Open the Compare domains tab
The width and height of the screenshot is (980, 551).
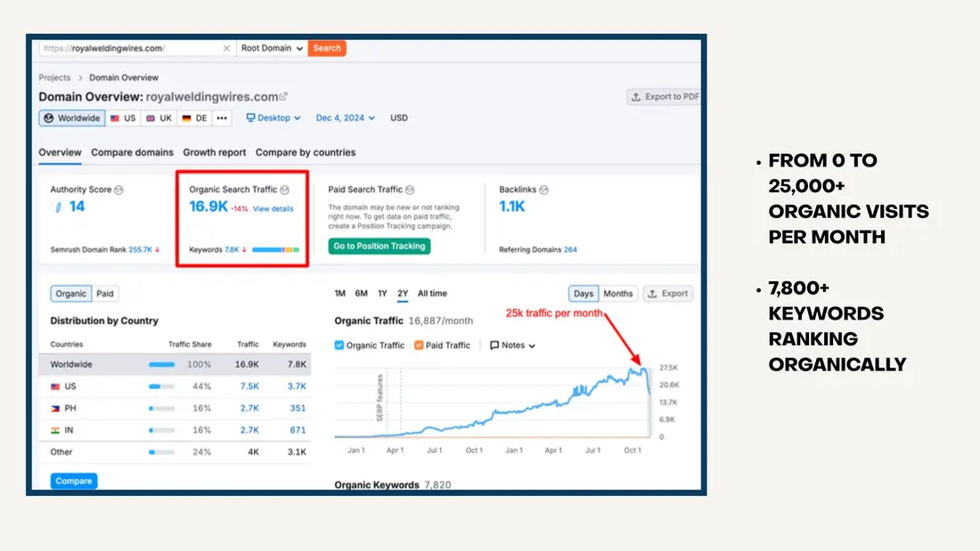(132, 152)
